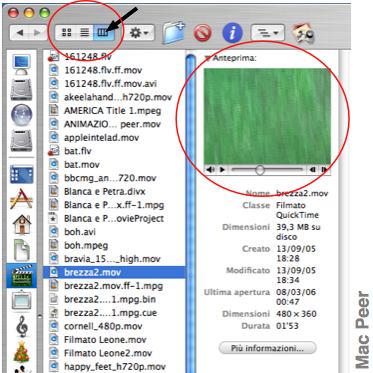Select the bat.mov file
Viewport: 373px width, 373px height.
tap(114, 165)
